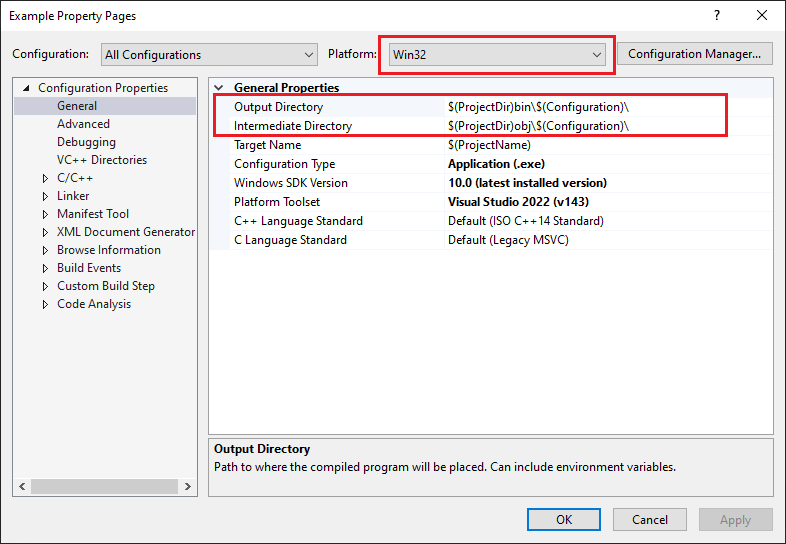
Task: Expand the Manifest Tool node arrow
Action: pos(45,215)
